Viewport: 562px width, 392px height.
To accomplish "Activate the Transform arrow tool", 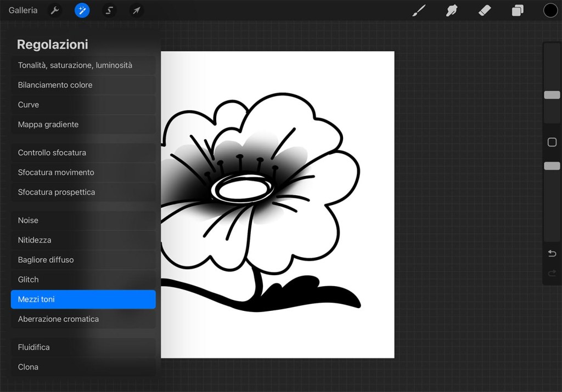I will [137, 10].
